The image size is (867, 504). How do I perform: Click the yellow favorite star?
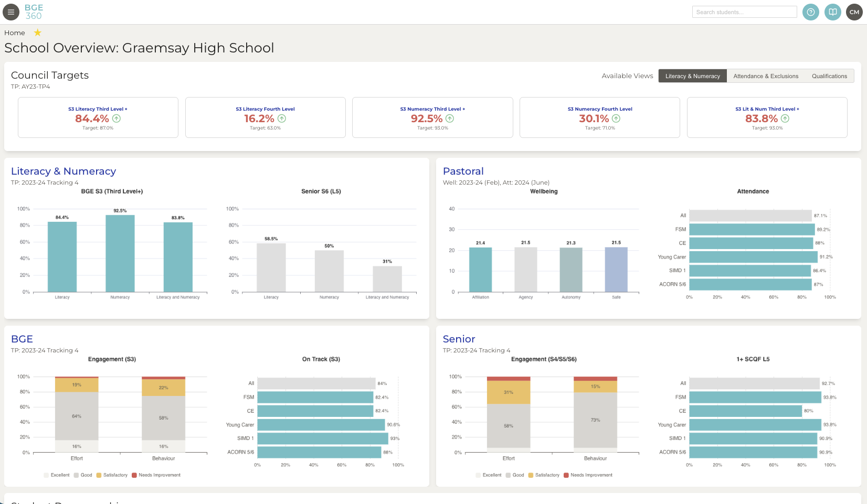click(x=37, y=32)
